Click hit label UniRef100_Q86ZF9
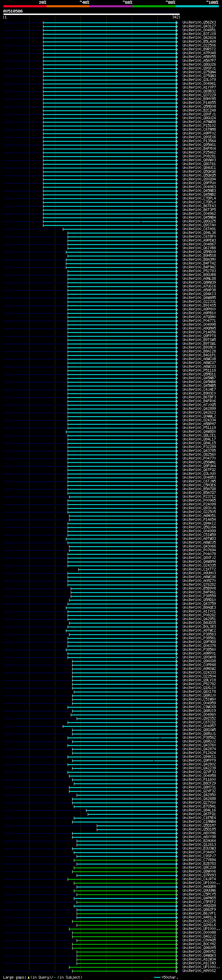 pyautogui.click(x=199, y=910)
